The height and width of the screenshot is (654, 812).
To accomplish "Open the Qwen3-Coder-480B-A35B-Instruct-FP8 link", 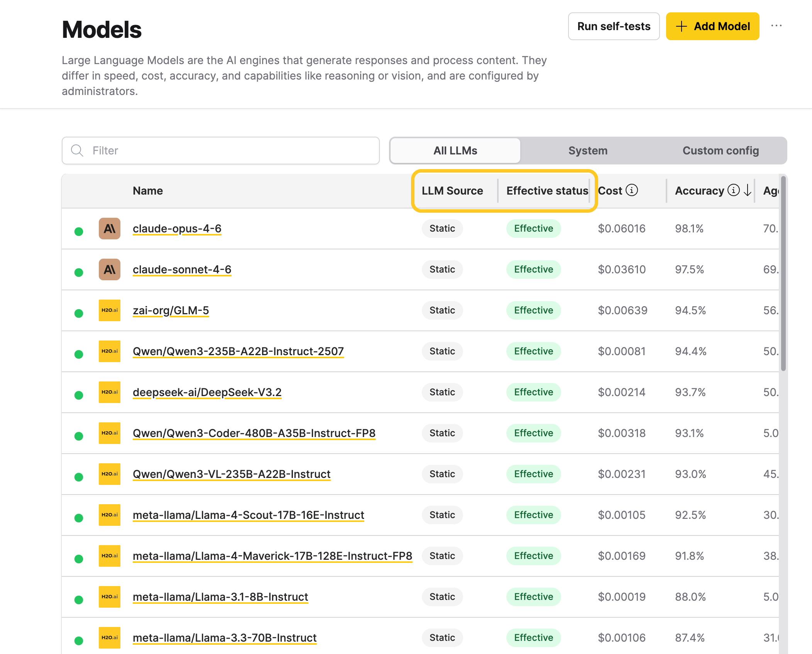I will click(x=254, y=433).
